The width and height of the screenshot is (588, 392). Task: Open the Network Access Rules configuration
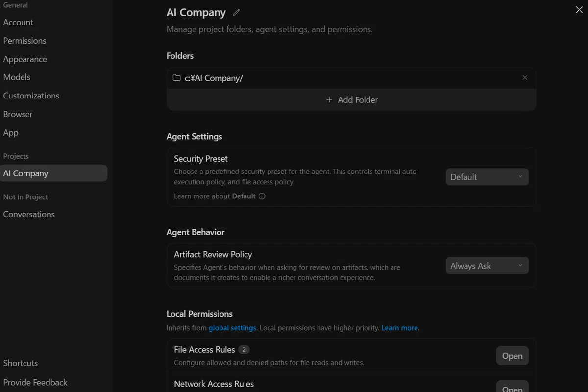(x=512, y=387)
